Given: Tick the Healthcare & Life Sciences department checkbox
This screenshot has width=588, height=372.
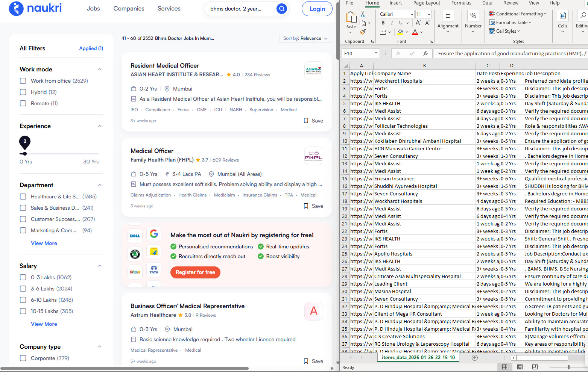Looking at the screenshot, I should click(23, 197).
